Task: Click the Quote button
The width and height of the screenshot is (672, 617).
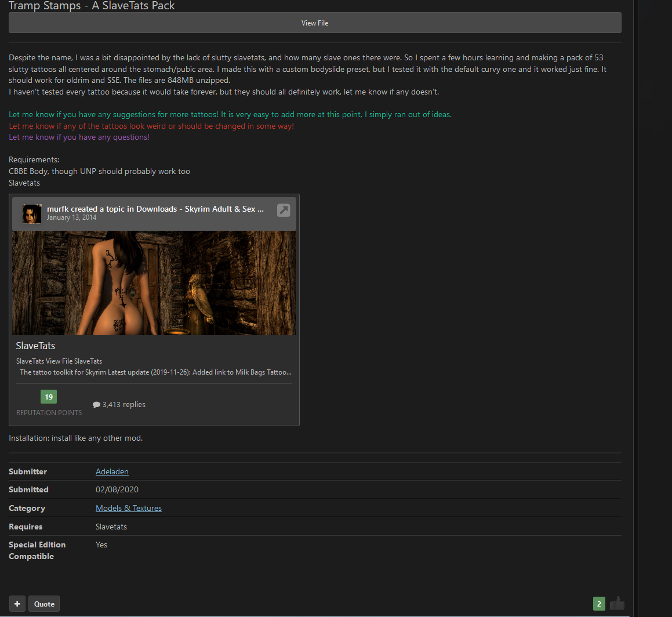Action: [44, 604]
